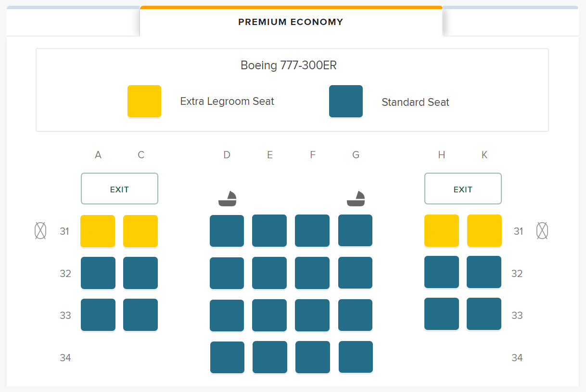
Task: Click the crossed-out window icon left of row 31
Action: tap(40, 231)
